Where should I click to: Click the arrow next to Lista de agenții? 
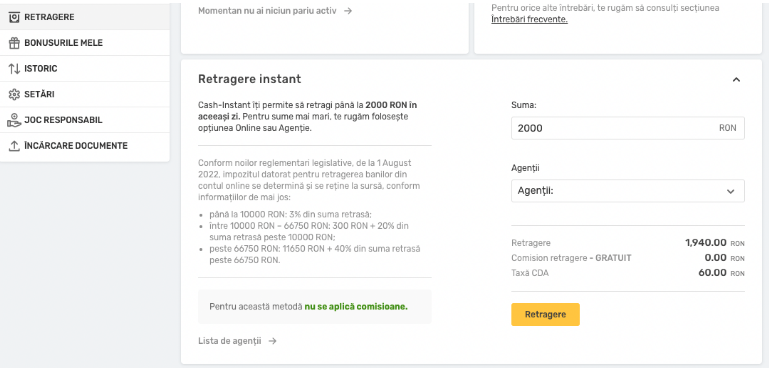(273, 341)
